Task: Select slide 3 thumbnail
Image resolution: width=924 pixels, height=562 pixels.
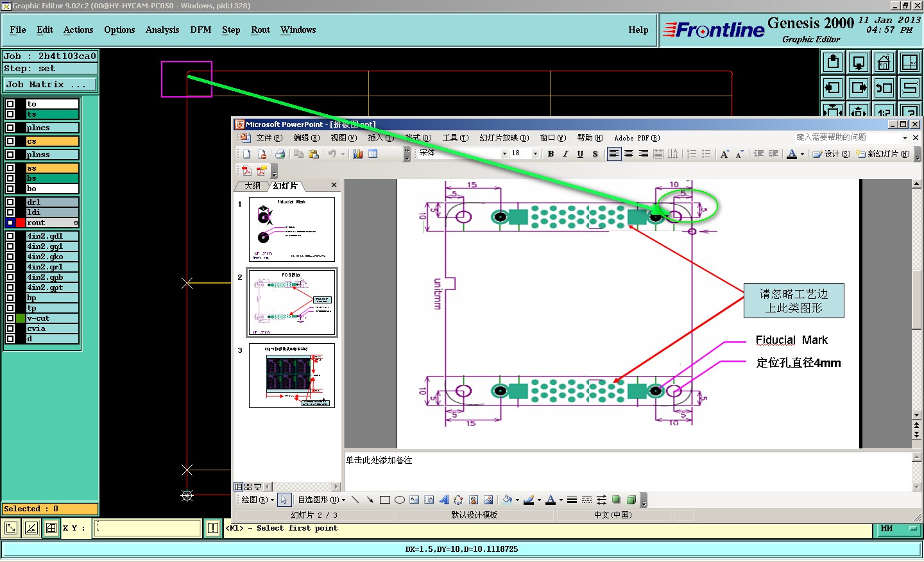Action: point(292,375)
